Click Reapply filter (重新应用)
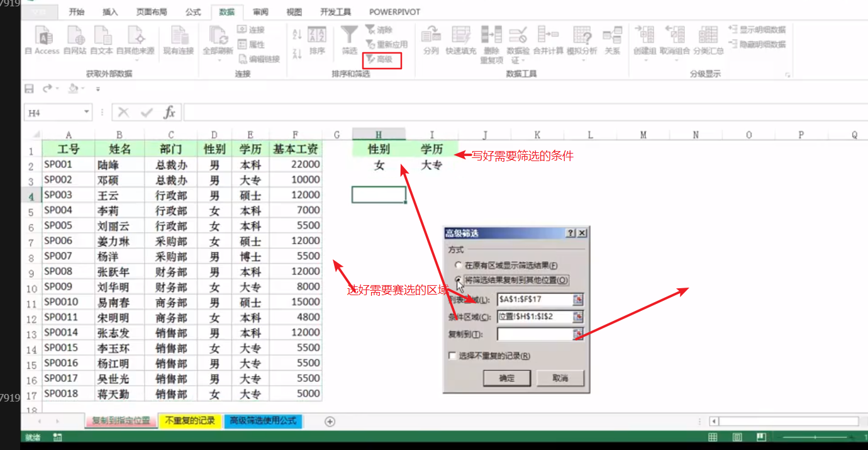The width and height of the screenshot is (868, 450). 387,45
